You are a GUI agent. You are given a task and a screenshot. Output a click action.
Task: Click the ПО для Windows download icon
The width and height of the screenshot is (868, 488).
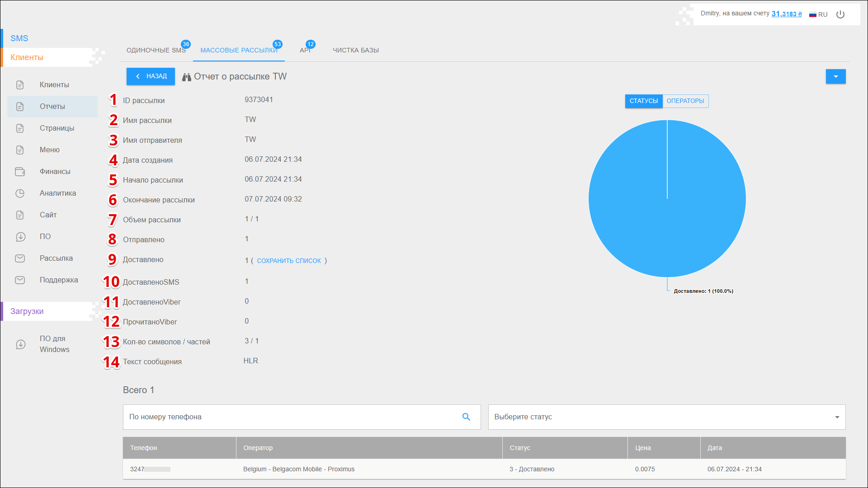click(20, 344)
